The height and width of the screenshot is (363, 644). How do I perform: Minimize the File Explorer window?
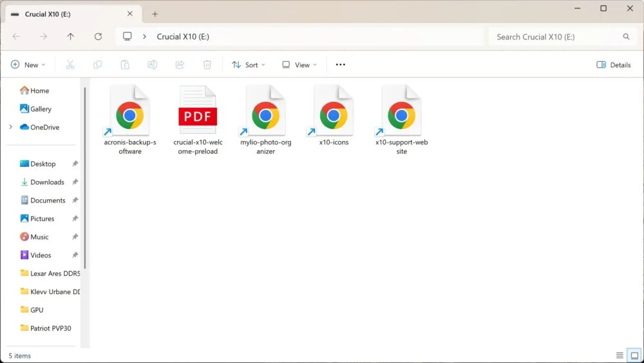[578, 8]
